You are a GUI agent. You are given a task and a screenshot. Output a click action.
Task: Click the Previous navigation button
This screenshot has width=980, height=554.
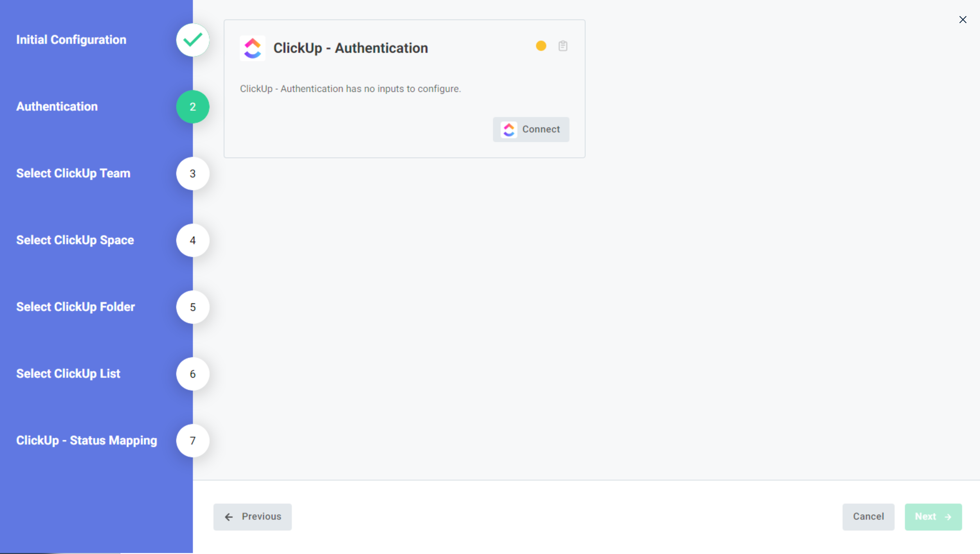pyautogui.click(x=252, y=516)
